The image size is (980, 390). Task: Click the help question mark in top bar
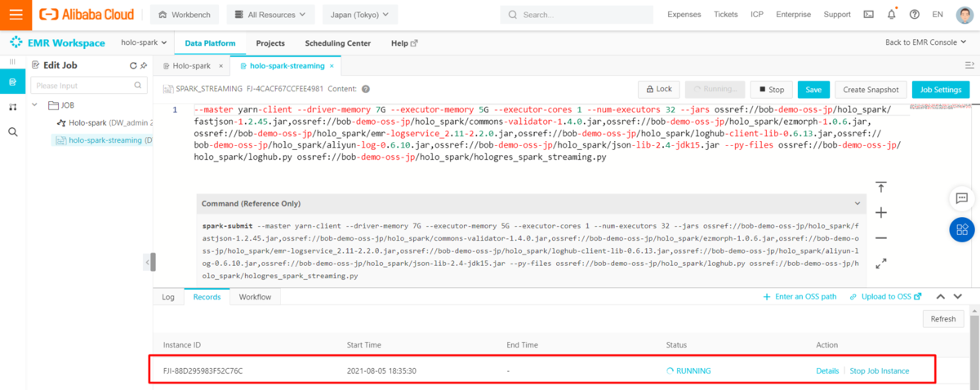point(914,15)
